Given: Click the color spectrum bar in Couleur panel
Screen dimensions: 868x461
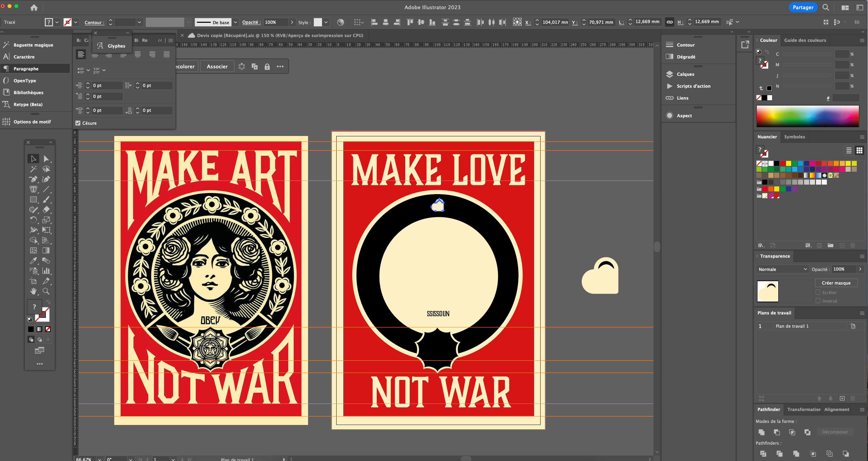Looking at the screenshot, I should (x=807, y=116).
